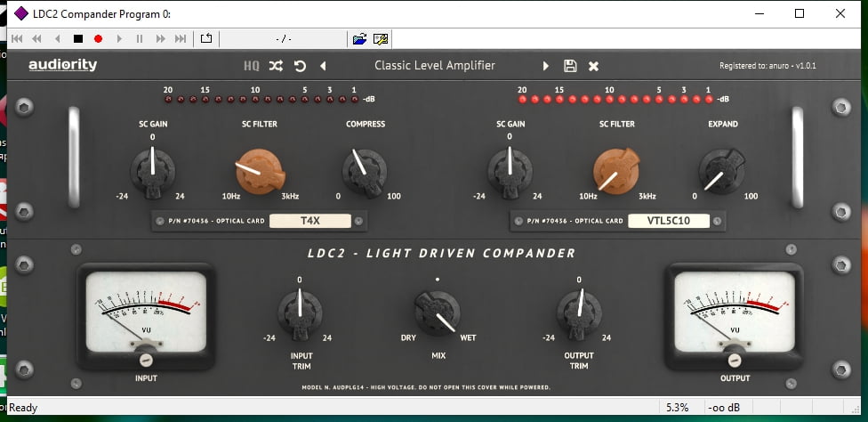Select the T4X optical card field
The image size is (868, 422).
pos(310,221)
